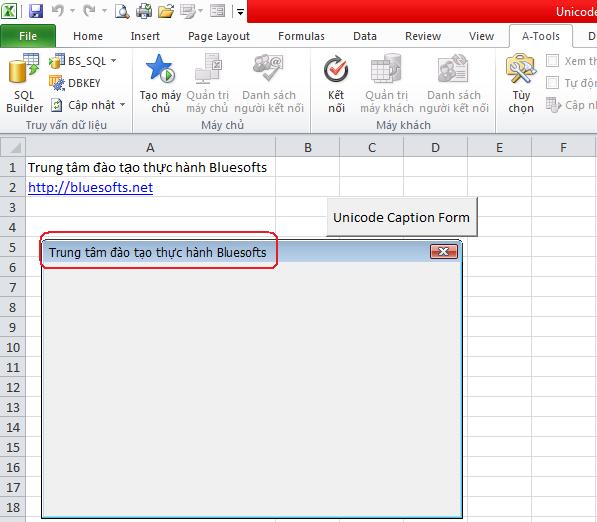
Task: Open the File tab
Action: click(28, 36)
